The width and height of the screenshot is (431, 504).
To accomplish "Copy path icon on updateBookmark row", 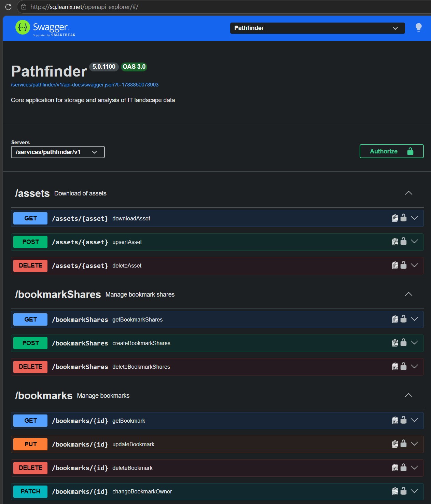I will click(x=395, y=444).
